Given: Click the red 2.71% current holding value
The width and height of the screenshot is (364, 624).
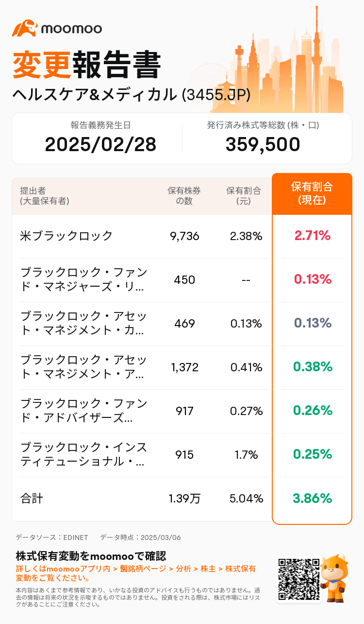Looking at the screenshot, I should pos(312,236).
